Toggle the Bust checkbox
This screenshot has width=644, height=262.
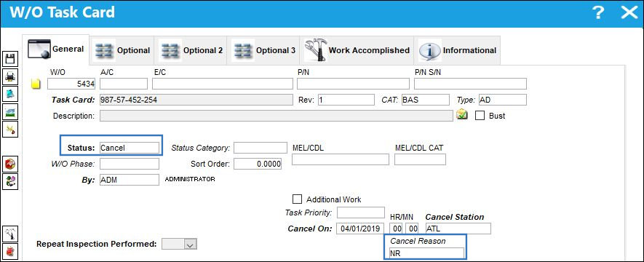click(x=480, y=116)
